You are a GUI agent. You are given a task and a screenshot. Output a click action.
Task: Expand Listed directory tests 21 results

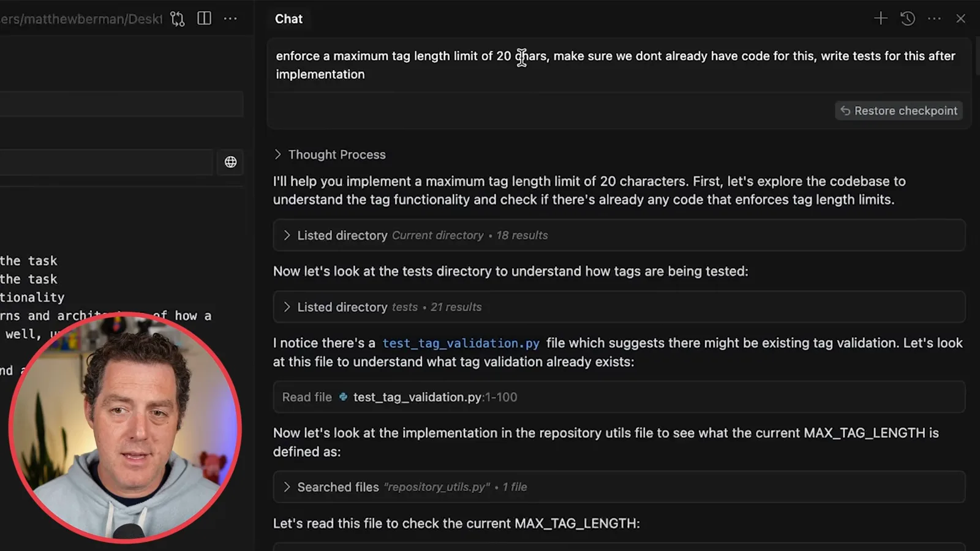point(619,307)
